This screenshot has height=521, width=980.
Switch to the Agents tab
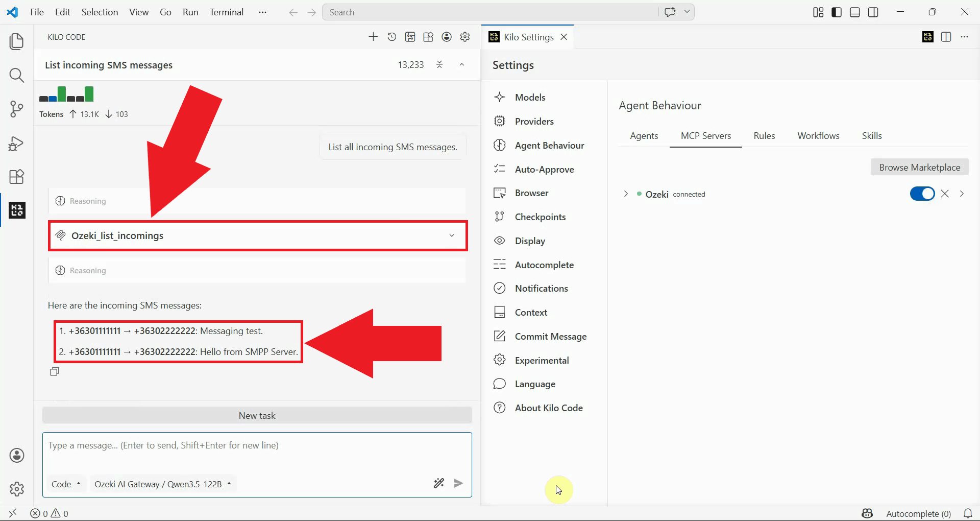tap(644, 135)
